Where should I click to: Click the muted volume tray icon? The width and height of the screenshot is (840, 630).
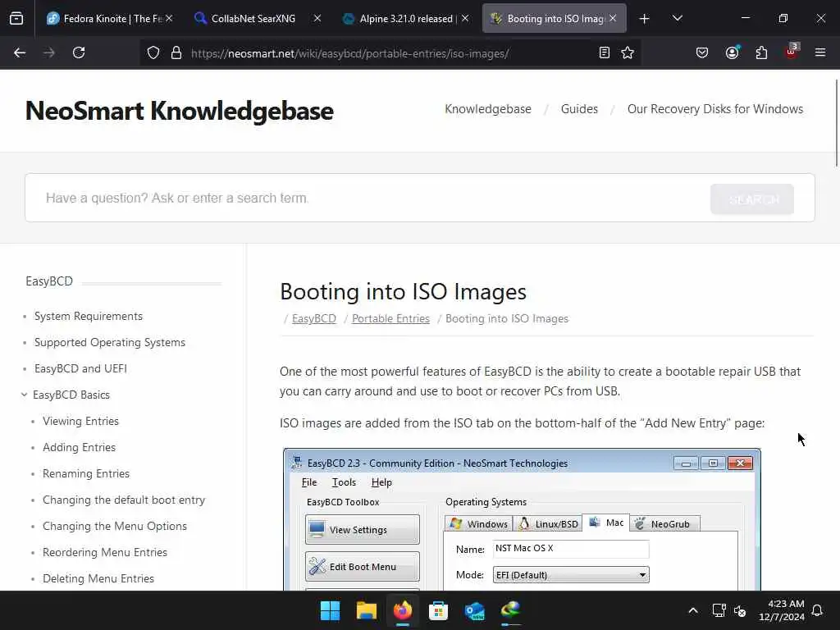tap(740, 610)
